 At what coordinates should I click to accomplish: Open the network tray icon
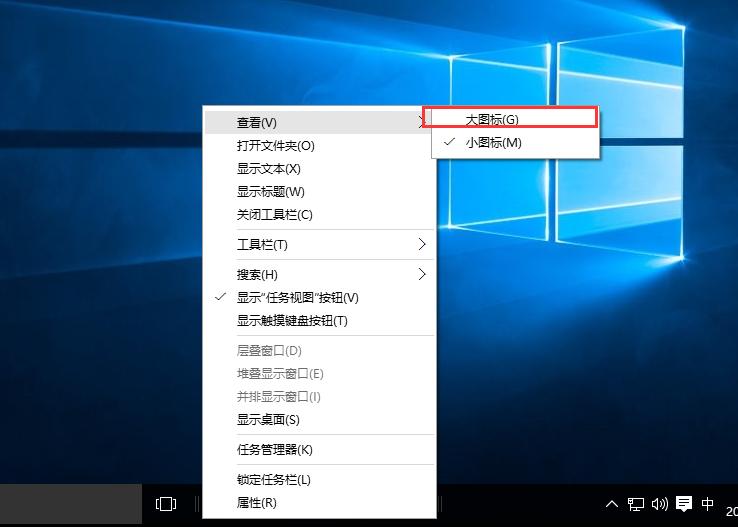pyautogui.click(x=635, y=504)
